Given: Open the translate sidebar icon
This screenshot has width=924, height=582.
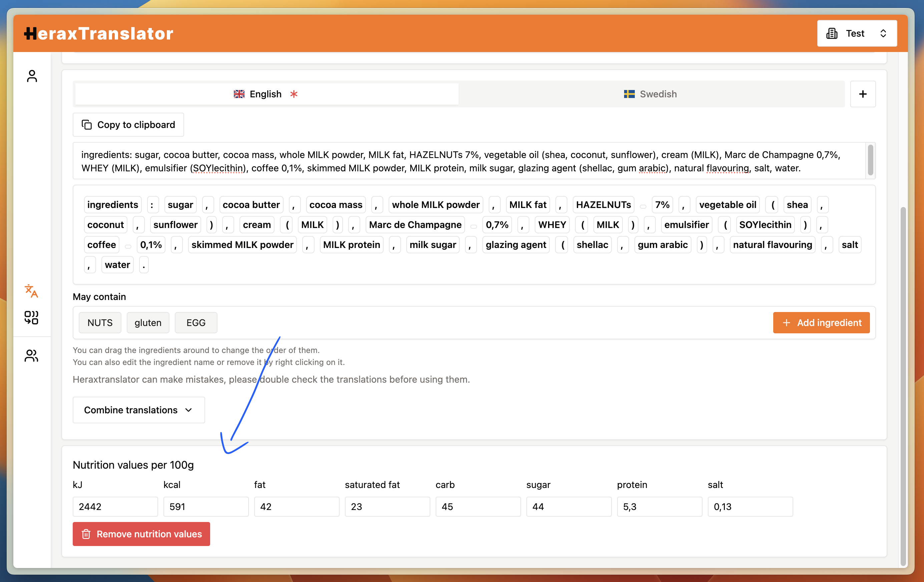Looking at the screenshot, I should (x=31, y=291).
